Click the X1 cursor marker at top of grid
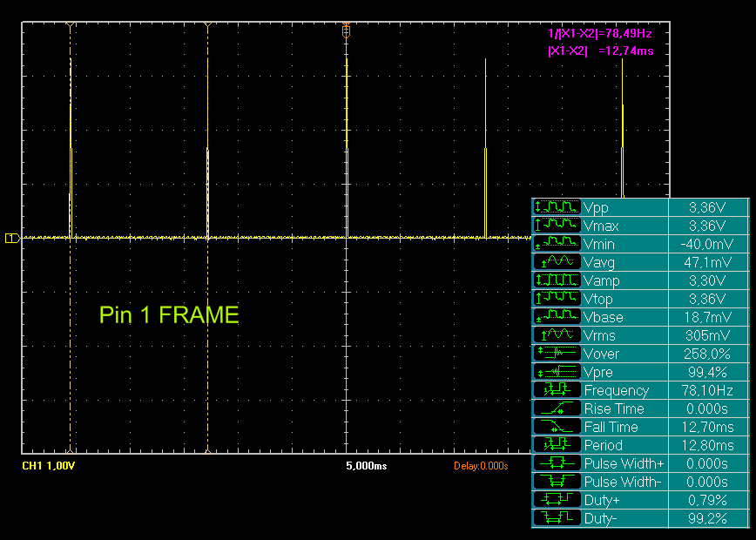This screenshot has height=540, width=756. (x=71, y=25)
